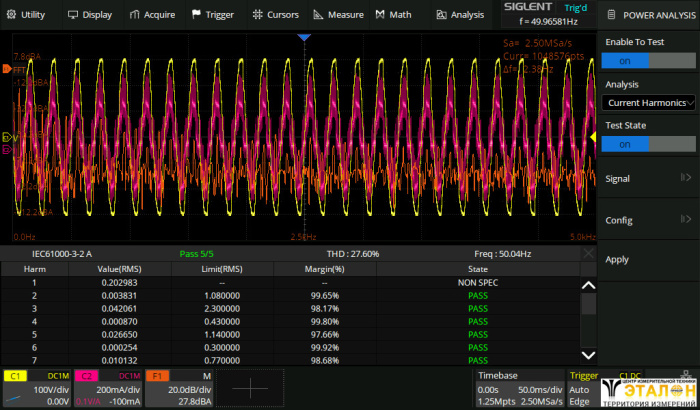The height and width of the screenshot is (410, 700).
Task: Close the harmonics results table
Action: pos(588,255)
